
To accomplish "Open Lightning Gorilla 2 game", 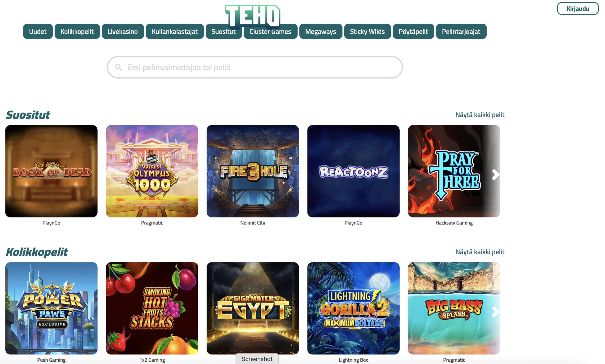I will [353, 308].
